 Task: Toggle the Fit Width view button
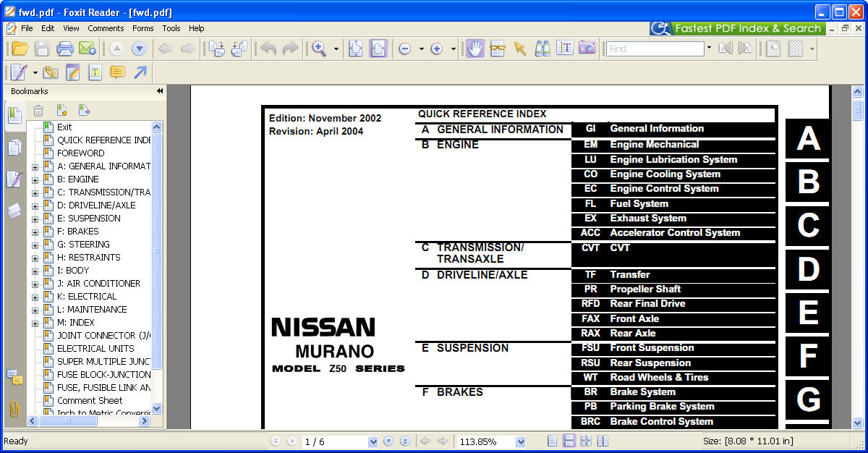[x=378, y=49]
